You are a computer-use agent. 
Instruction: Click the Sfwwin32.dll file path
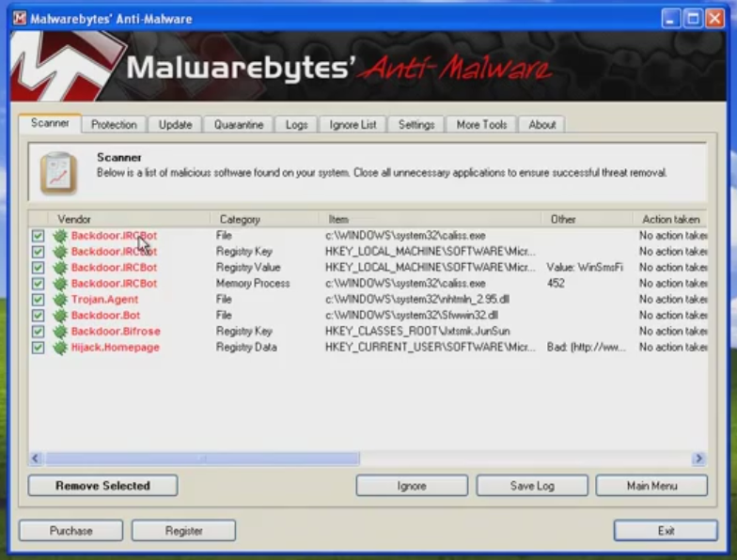click(x=412, y=316)
